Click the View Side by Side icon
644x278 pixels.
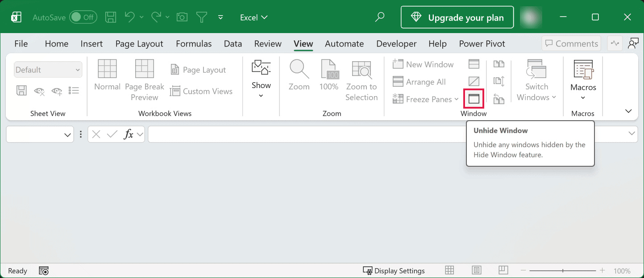click(499, 64)
